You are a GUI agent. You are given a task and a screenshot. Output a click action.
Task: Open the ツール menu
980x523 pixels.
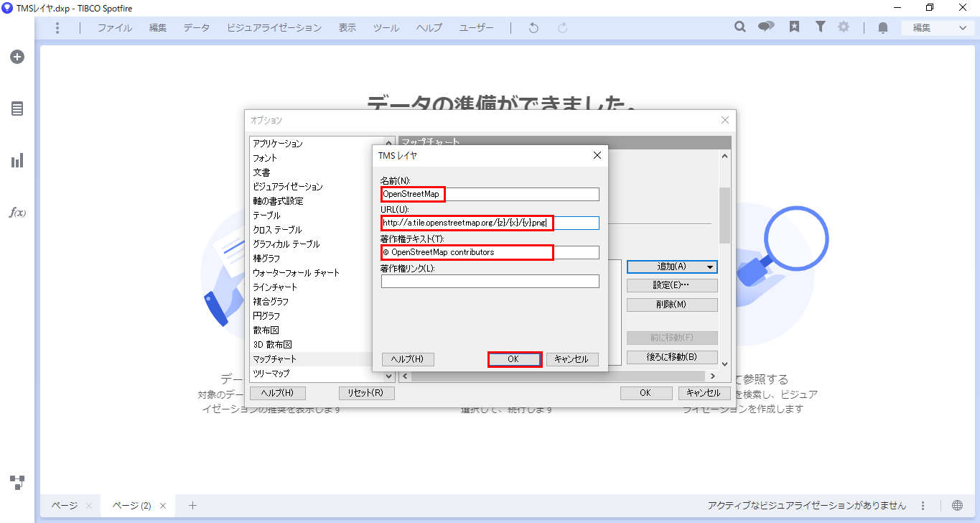point(386,28)
